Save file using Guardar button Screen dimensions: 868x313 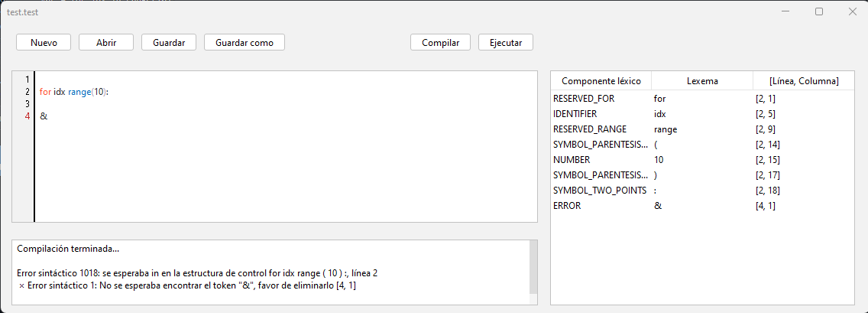tap(169, 42)
